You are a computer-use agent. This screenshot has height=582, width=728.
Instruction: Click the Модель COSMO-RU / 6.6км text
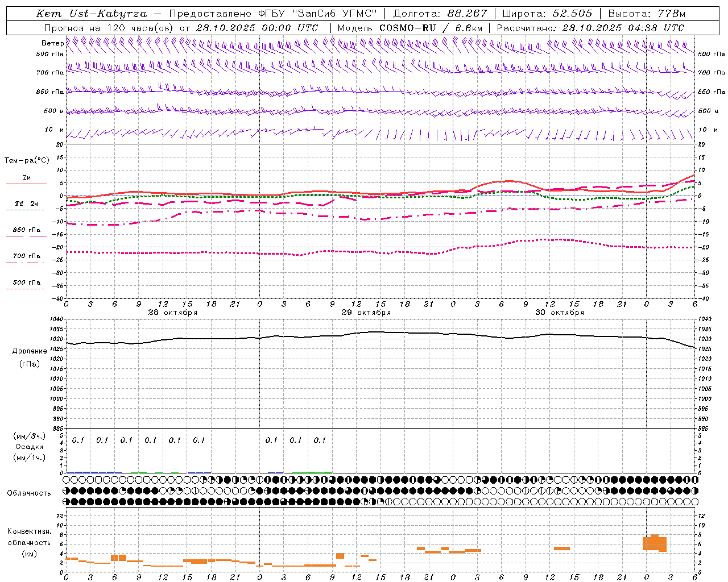[x=410, y=28]
